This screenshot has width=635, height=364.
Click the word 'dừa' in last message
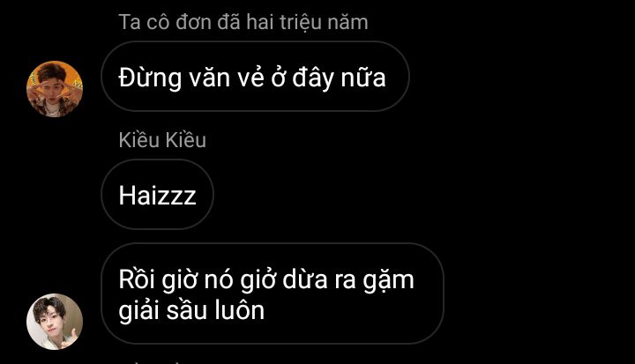306,279
